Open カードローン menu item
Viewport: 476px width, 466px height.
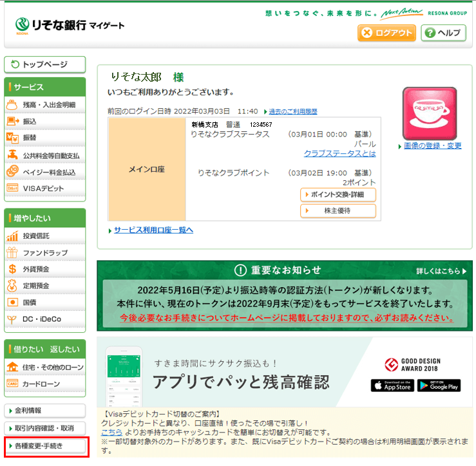[45, 384]
